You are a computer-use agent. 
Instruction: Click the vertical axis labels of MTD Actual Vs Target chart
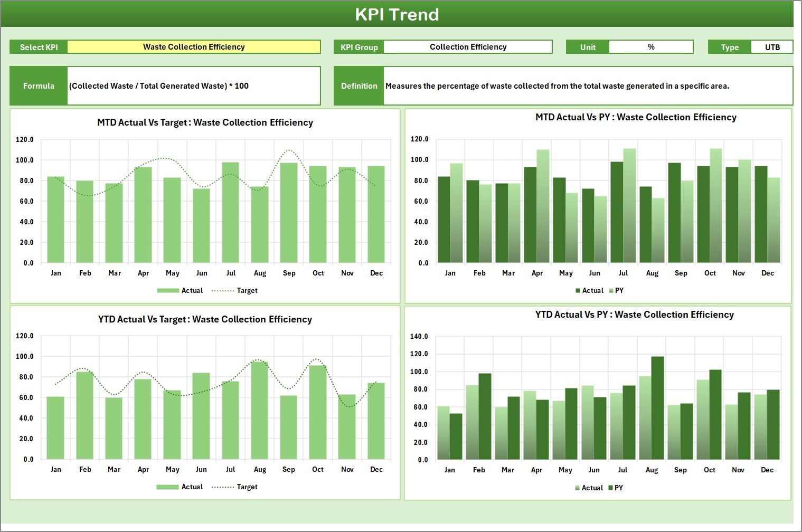point(25,201)
